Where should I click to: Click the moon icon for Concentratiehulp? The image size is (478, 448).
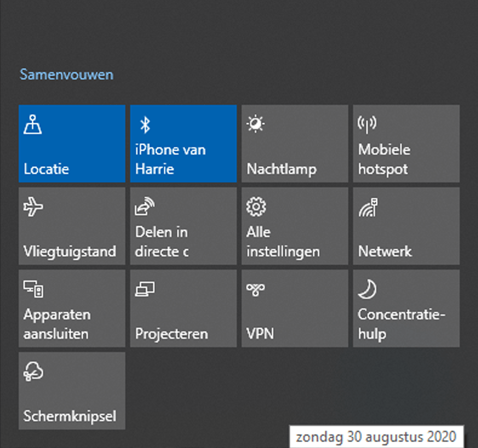coord(367,289)
